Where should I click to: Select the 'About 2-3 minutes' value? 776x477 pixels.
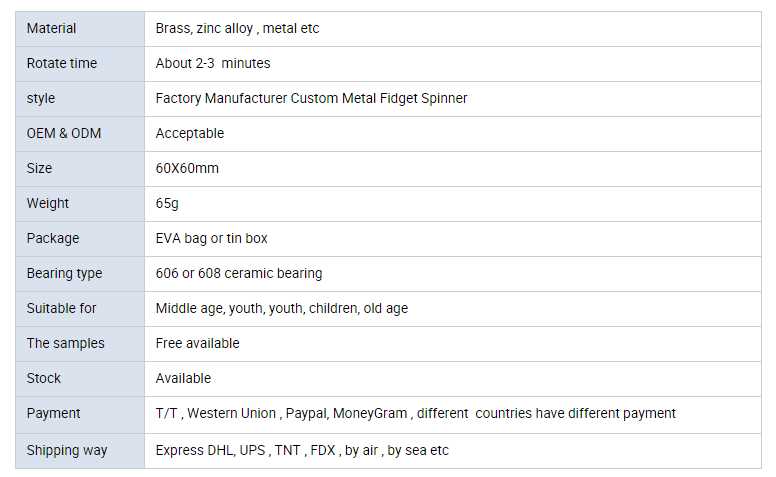point(213,63)
